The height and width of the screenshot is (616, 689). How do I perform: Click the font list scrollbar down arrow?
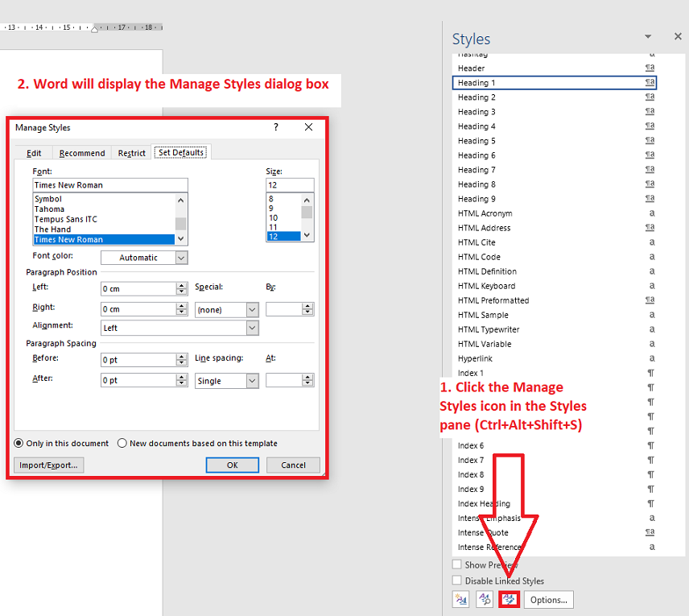[x=181, y=238]
